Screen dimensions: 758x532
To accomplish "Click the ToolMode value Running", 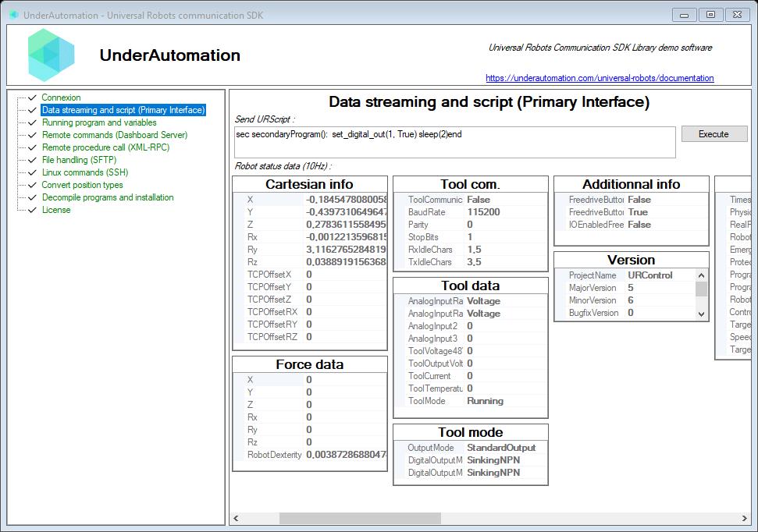I will tap(485, 401).
